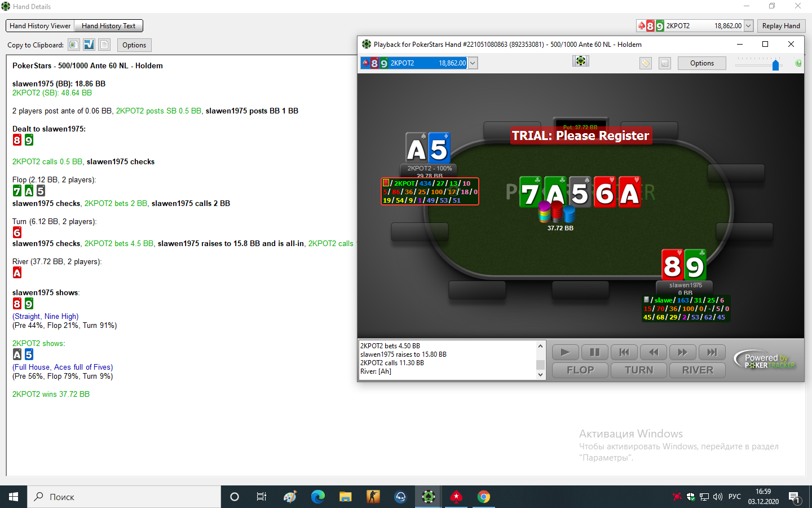The image size is (812, 508).
Task: Switch to Hand History Viewer tab
Action: point(40,26)
